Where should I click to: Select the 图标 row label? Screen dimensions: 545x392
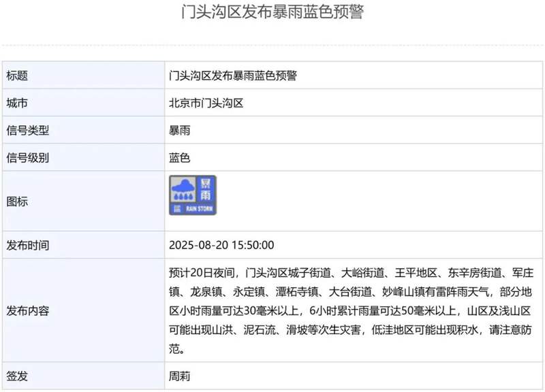(17, 202)
